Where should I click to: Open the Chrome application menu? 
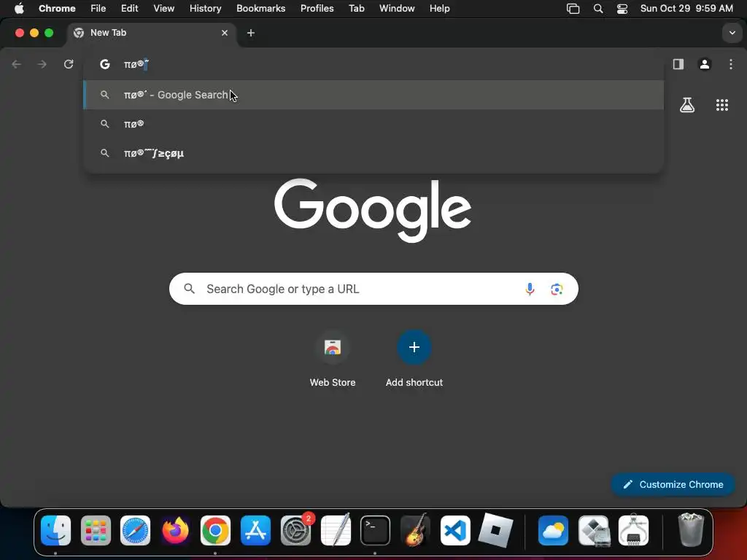(x=57, y=8)
